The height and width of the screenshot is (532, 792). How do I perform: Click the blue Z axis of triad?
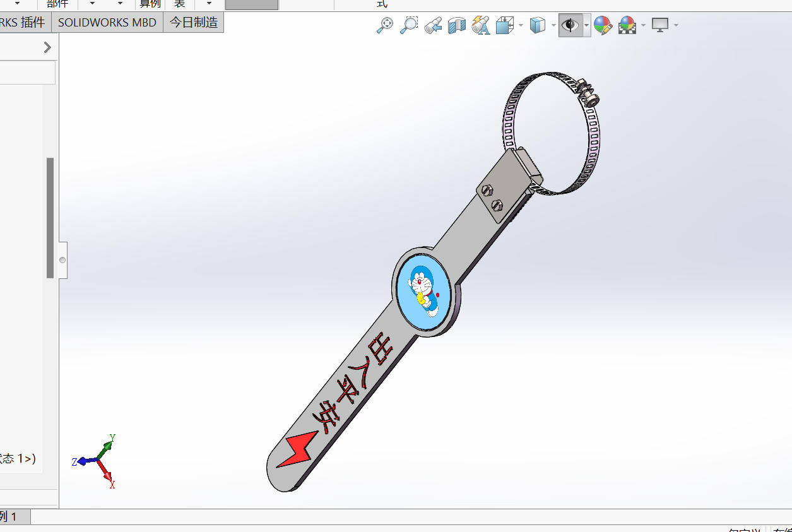(x=85, y=461)
